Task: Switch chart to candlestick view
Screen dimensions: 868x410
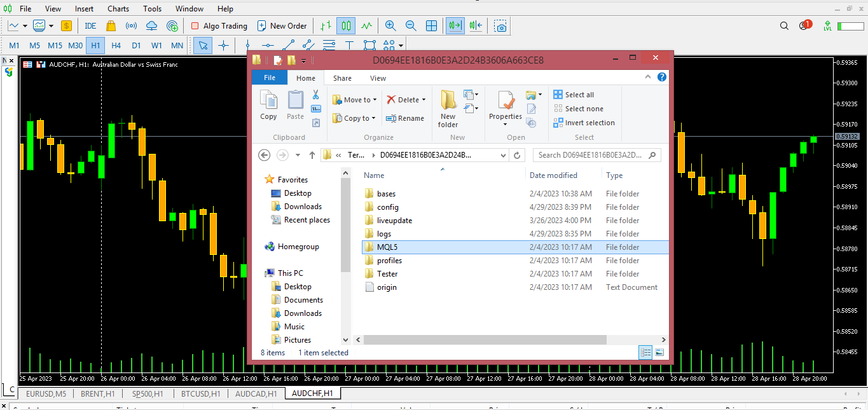Action: (346, 26)
